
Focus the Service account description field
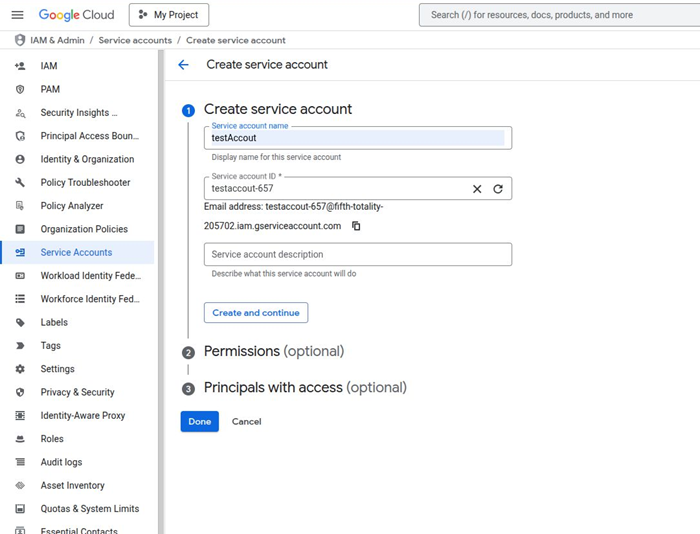click(357, 255)
